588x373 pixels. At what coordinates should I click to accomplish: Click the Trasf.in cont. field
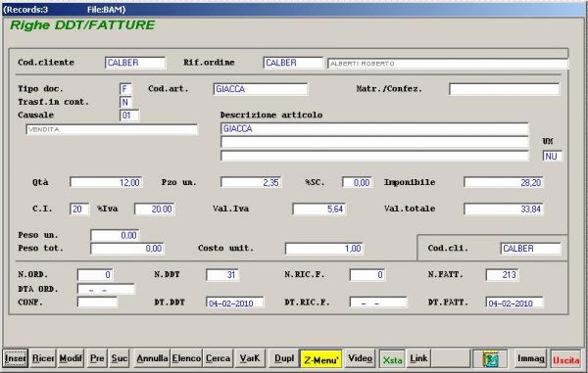pos(125,102)
